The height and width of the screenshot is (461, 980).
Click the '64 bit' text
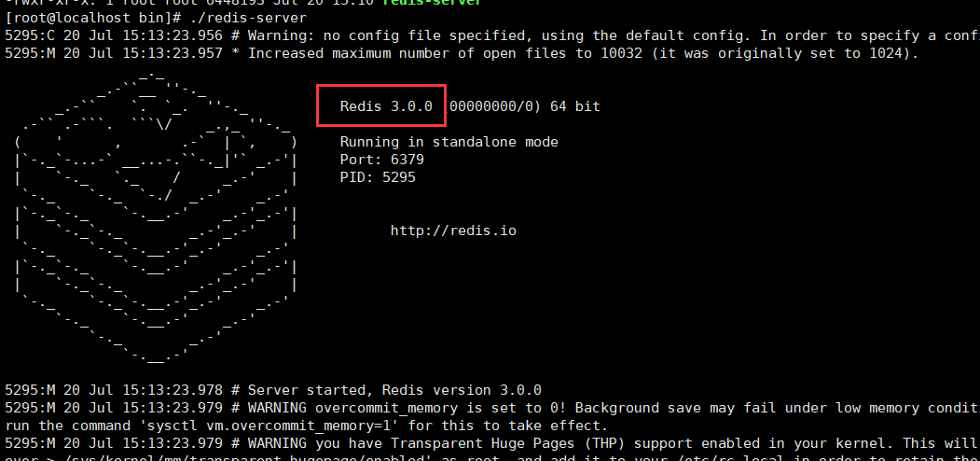(x=575, y=106)
